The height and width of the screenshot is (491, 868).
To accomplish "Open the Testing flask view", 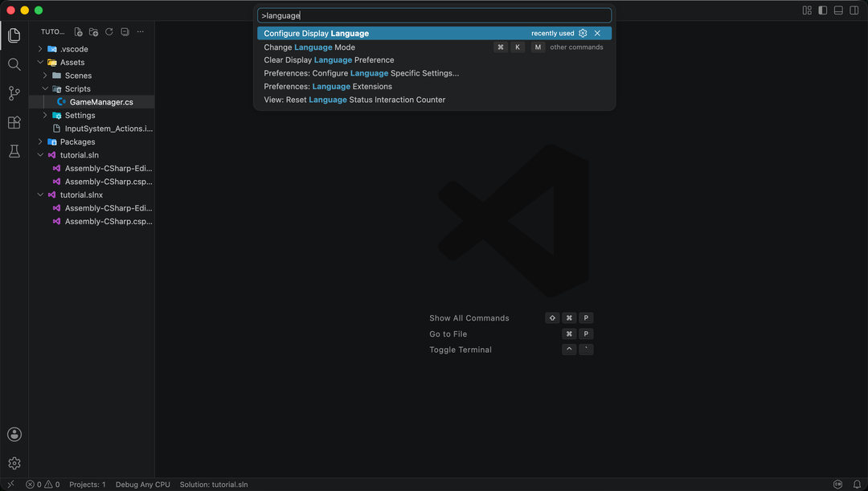I will tap(14, 151).
